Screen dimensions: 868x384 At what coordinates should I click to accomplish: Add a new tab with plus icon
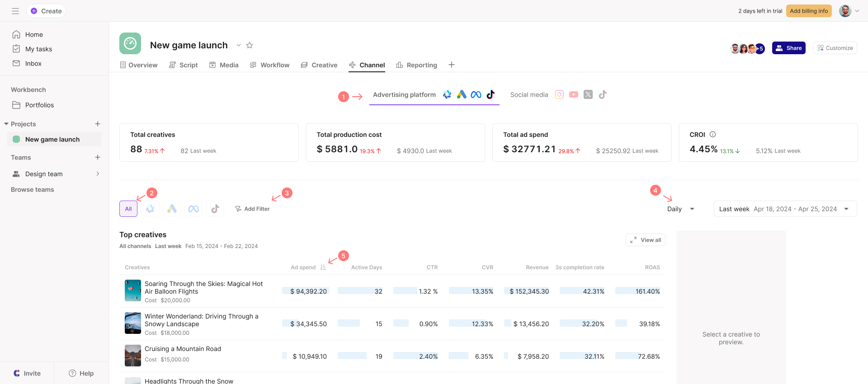point(451,65)
